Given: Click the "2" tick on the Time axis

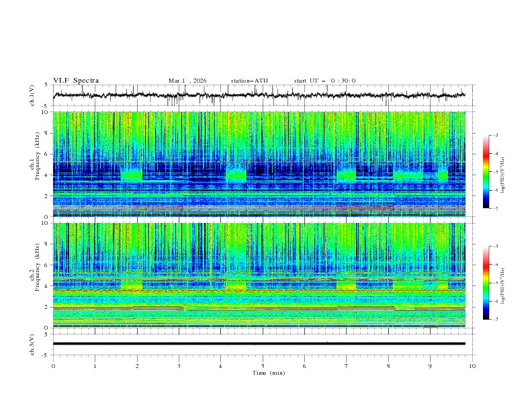Looking at the screenshot, I should (x=137, y=366).
